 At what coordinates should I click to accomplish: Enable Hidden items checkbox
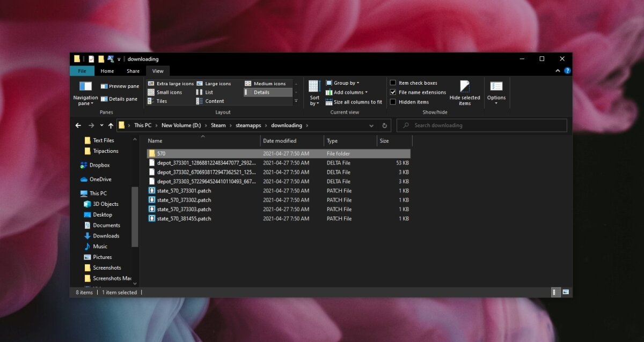pyautogui.click(x=393, y=102)
